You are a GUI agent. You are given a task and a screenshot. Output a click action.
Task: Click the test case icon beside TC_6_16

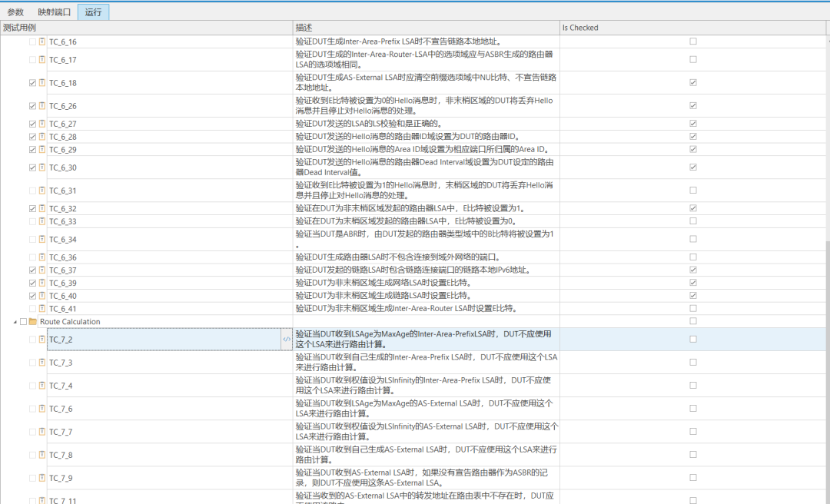click(x=42, y=41)
